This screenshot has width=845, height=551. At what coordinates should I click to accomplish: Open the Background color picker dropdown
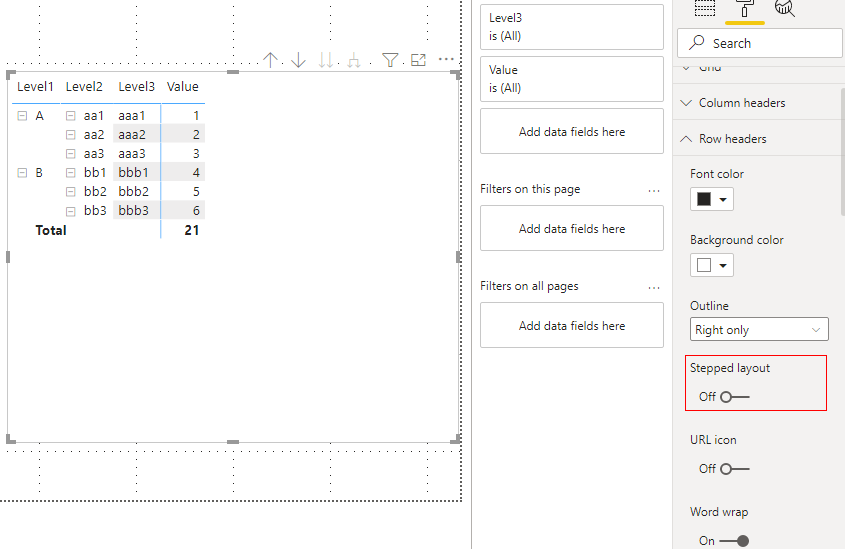(711, 265)
